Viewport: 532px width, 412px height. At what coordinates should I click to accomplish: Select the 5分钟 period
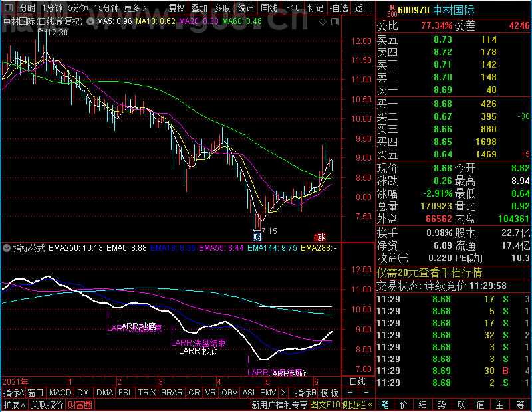(78, 8)
